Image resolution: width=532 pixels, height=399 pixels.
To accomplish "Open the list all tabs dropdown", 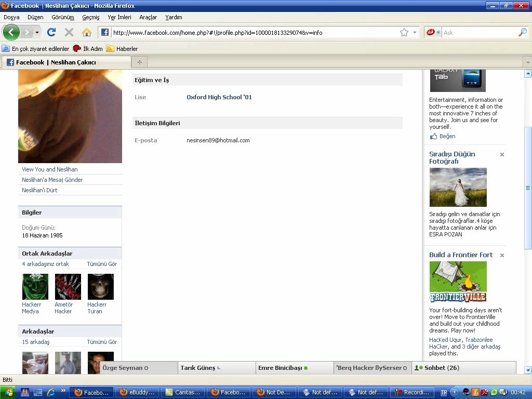I will tap(528, 62).
